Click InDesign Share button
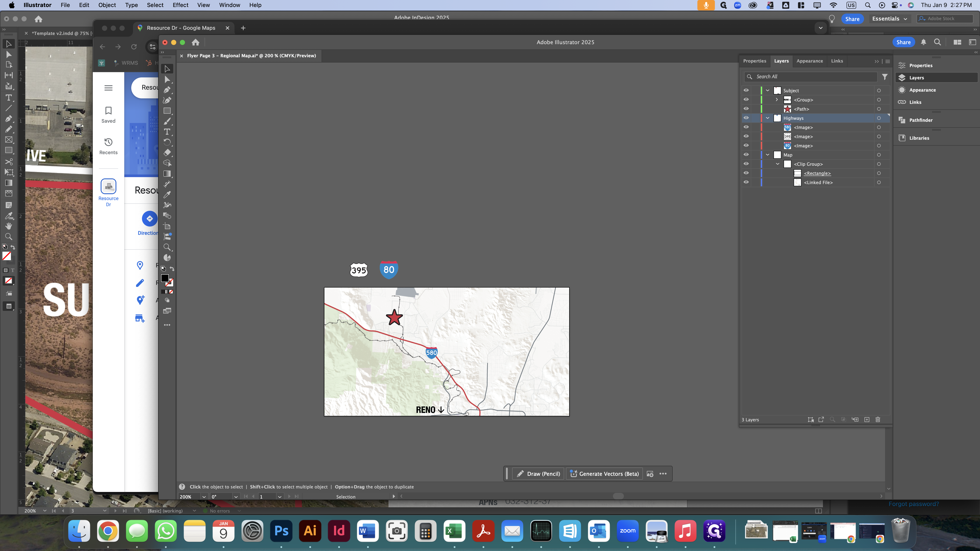The width and height of the screenshot is (980, 551). pyautogui.click(x=852, y=19)
